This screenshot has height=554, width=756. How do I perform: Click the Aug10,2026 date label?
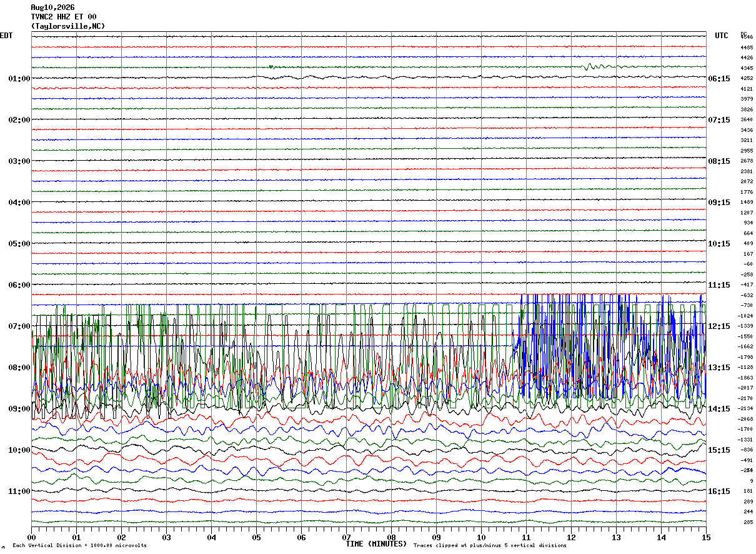[52, 8]
